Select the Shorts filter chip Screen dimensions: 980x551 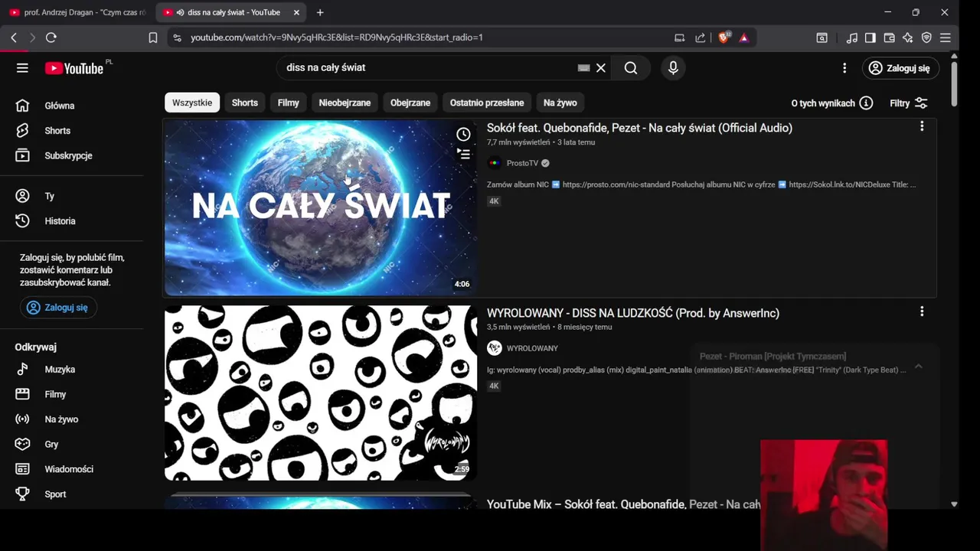245,103
